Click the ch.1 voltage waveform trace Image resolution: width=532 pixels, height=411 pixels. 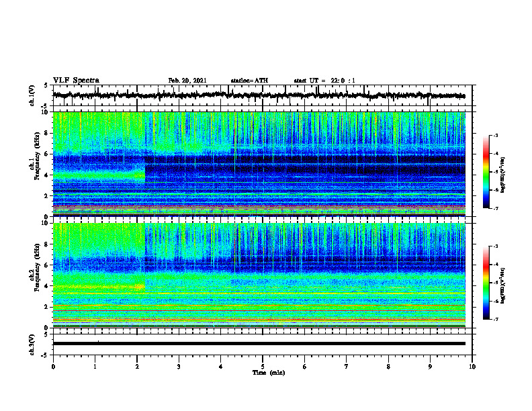[259, 95]
